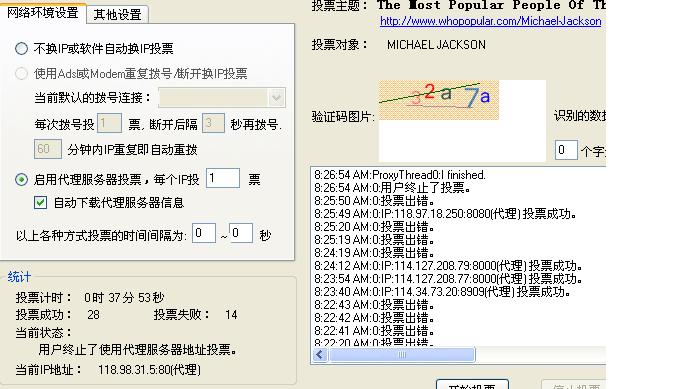Select the 8:25:50 AM 投票出错 log line
The width and height of the screenshot is (683, 389).
coord(374,201)
